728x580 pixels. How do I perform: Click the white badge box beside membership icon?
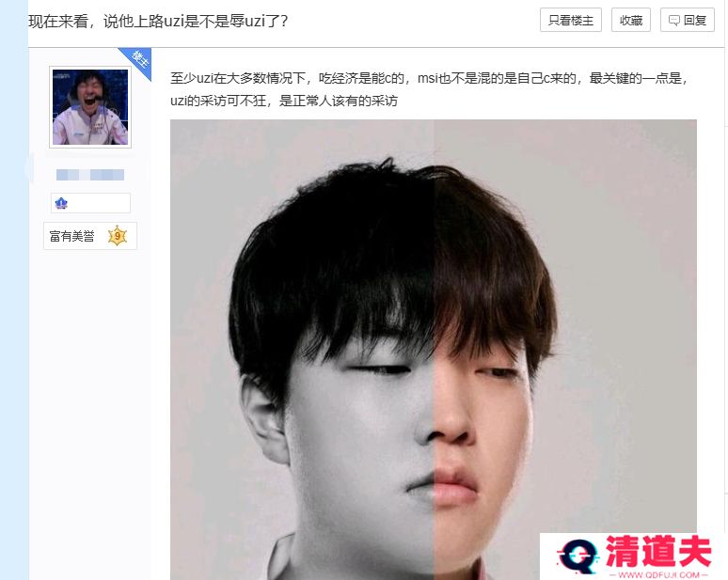point(90,203)
